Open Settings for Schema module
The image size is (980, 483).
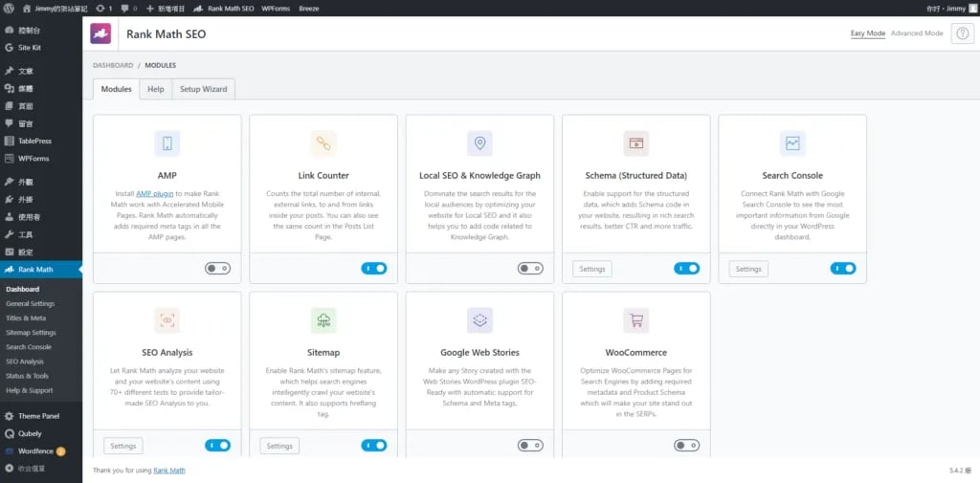pos(591,270)
